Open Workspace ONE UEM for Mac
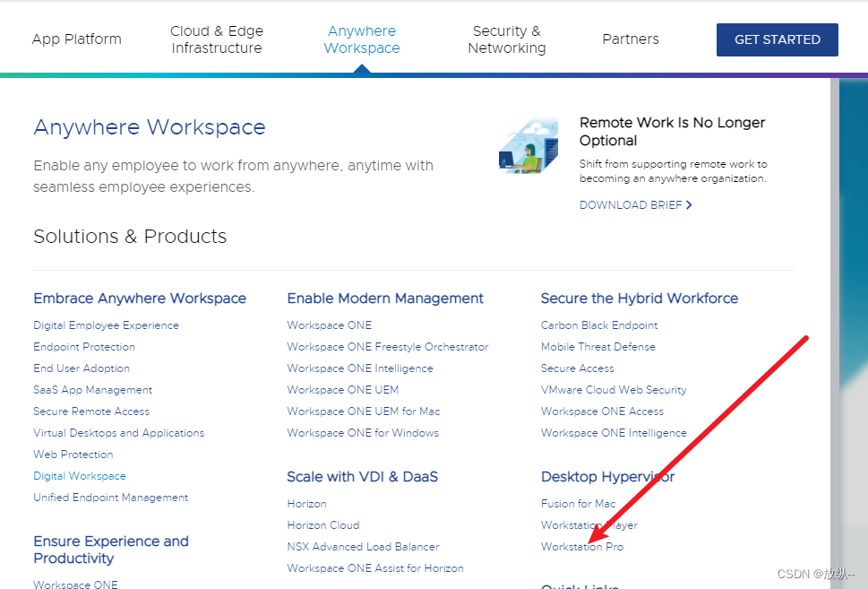The width and height of the screenshot is (868, 589). click(x=363, y=411)
